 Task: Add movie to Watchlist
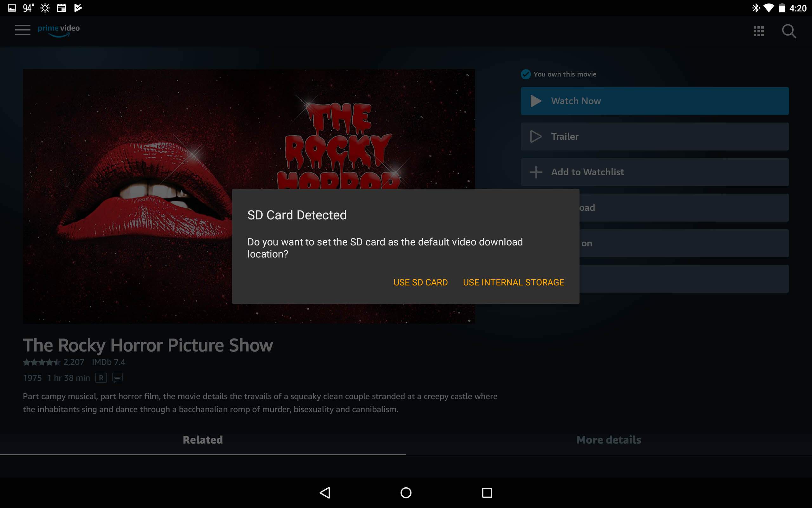(655, 172)
